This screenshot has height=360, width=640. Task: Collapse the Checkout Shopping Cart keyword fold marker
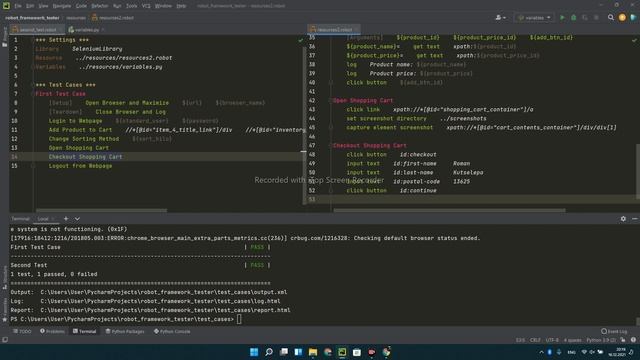331,145
